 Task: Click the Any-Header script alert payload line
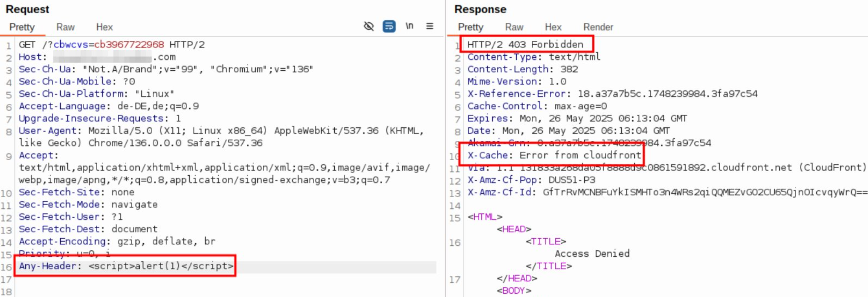click(126, 266)
